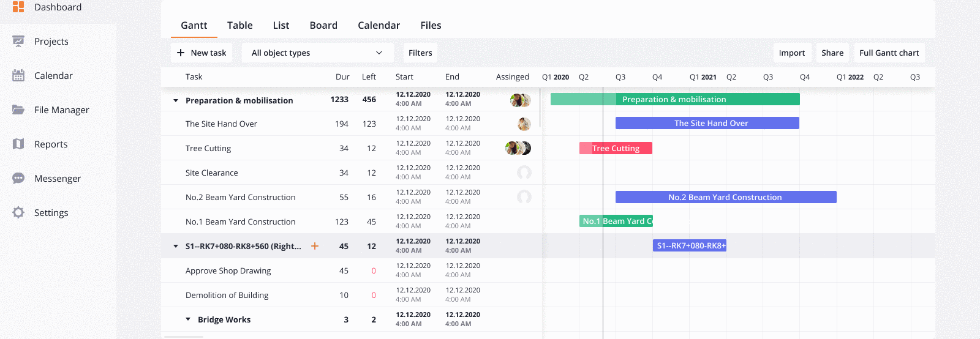Click orange plus icon on S1--RK7 row

tap(315, 246)
